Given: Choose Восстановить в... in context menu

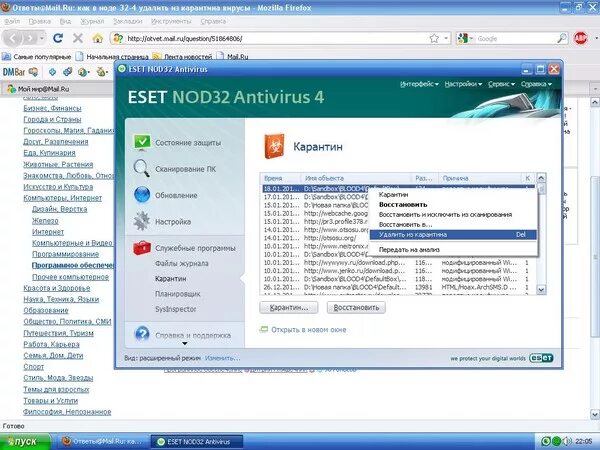Looking at the screenshot, I should coord(405,224).
